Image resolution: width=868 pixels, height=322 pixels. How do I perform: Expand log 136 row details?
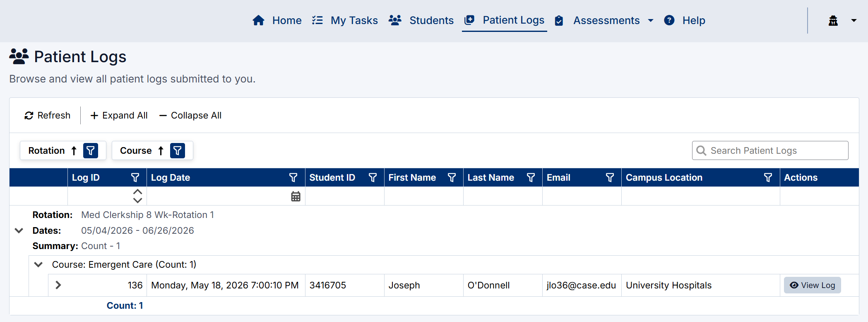(x=58, y=285)
